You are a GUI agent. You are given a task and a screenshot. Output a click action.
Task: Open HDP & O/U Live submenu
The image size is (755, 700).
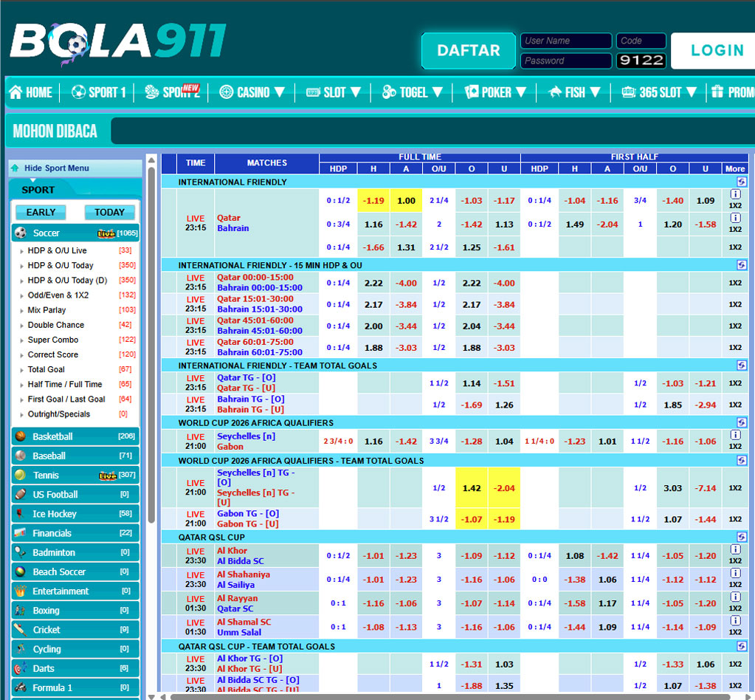(58, 250)
